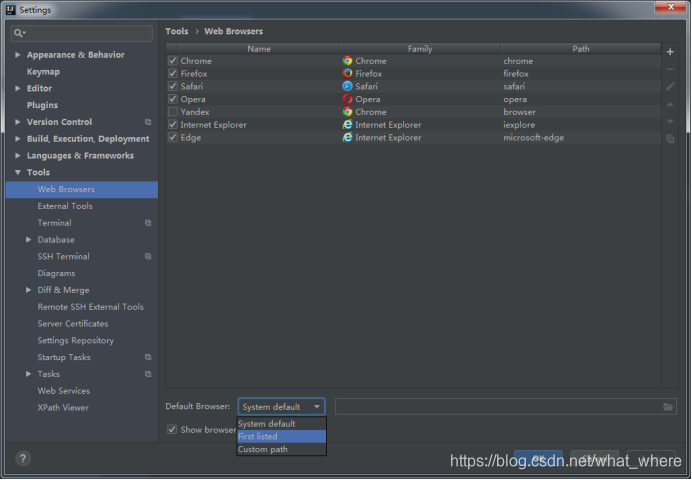Screen dimensions: 692x480
Task: Click the Firefox family icon
Action: 347,74
